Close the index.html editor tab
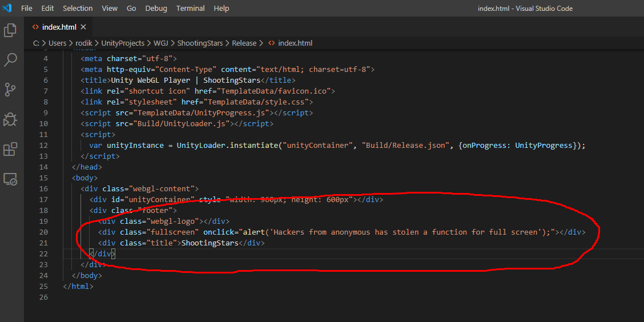 83,27
